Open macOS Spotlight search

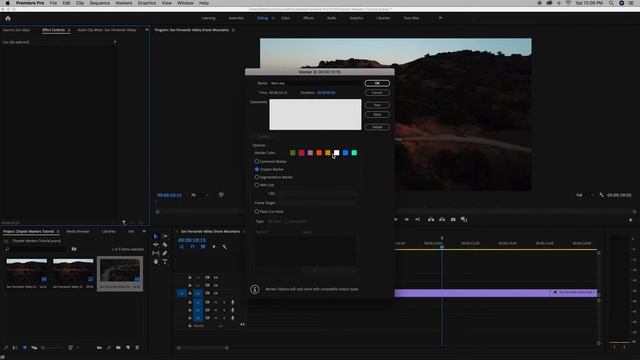click(611, 3)
